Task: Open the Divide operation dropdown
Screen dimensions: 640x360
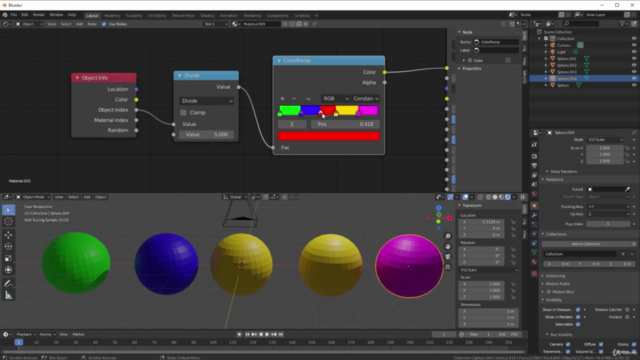Action: 206,101
